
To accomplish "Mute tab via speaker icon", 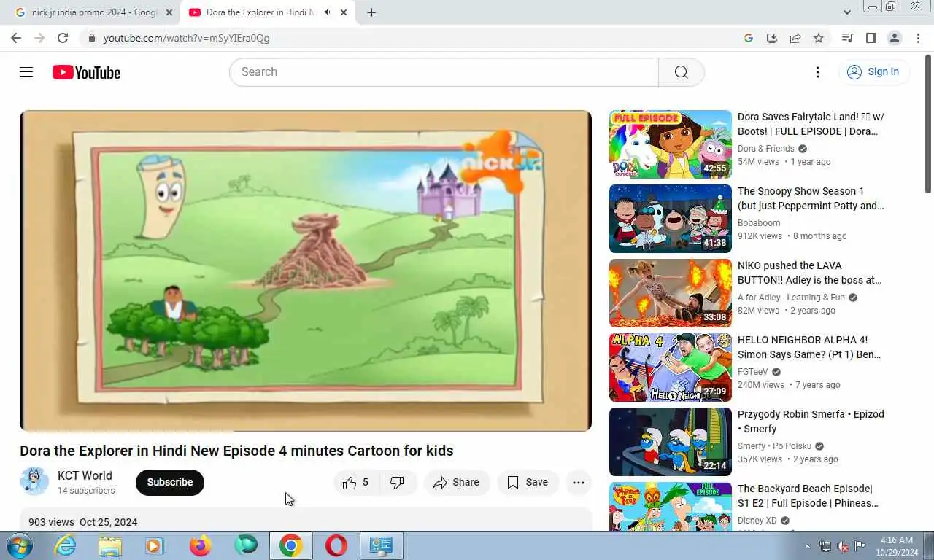I will 328,12.
